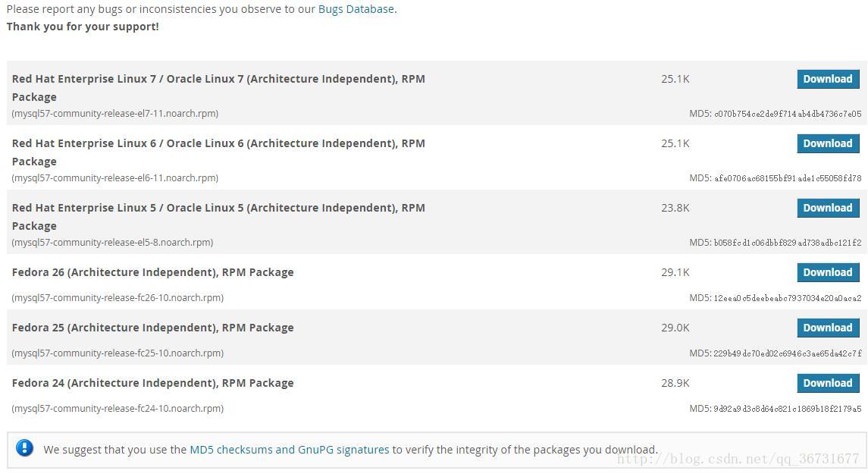868x474 pixels.
Task: Click the Fedora 26 package title
Action: (152, 272)
